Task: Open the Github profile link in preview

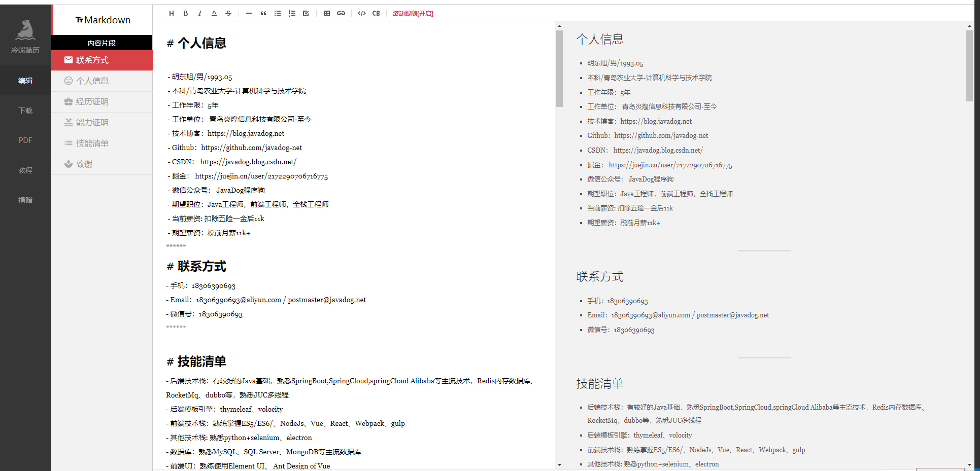Action: point(661,135)
